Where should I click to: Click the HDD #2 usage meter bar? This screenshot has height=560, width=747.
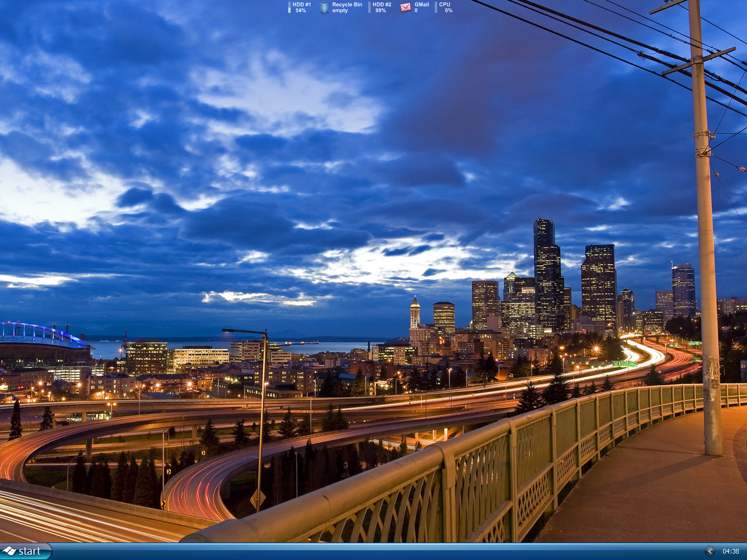[x=369, y=7]
